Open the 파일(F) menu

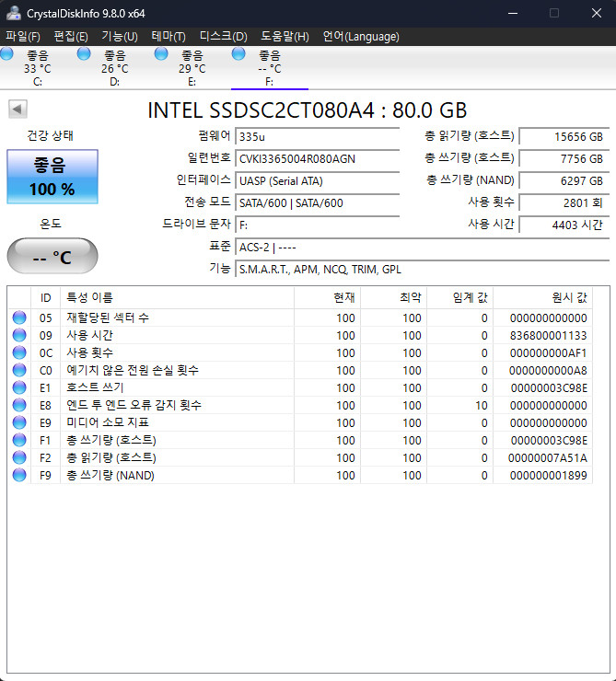pyautogui.click(x=23, y=37)
